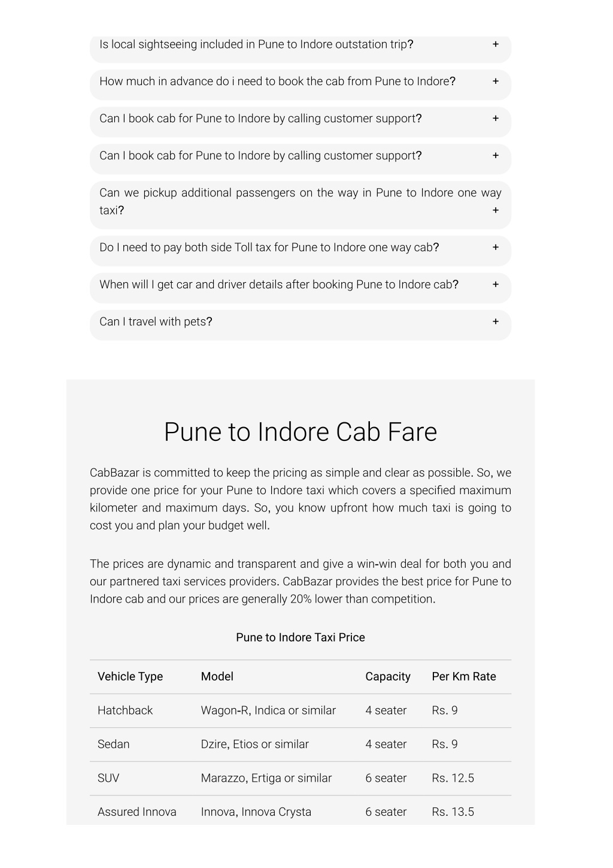The image size is (613, 868).
Task: Click plus icon for additional passengers question
Action: click(x=495, y=210)
